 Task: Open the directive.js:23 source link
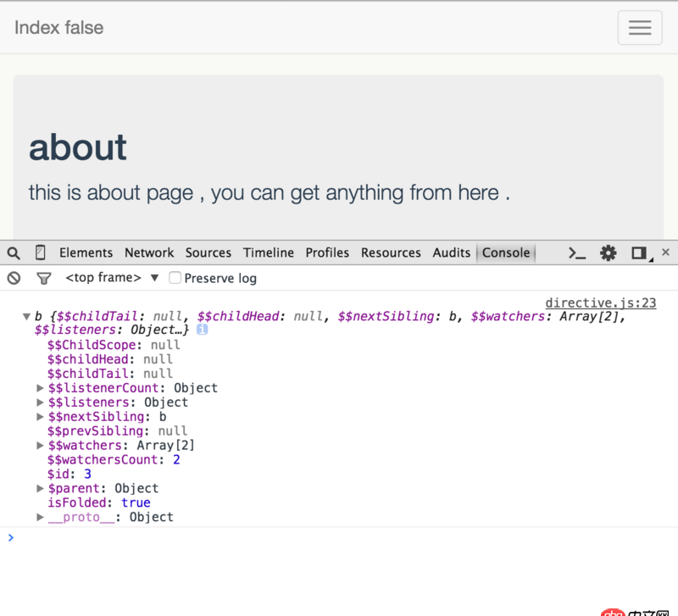click(x=601, y=302)
